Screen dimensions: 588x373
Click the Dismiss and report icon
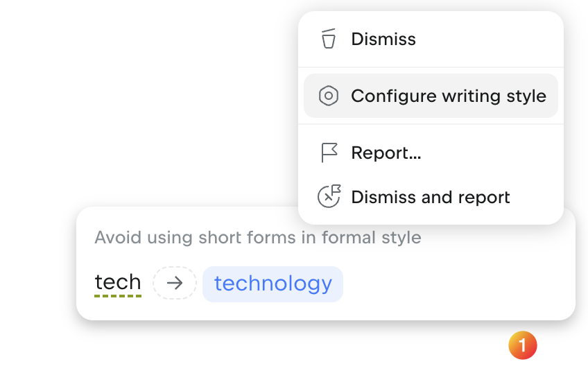(x=329, y=197)
